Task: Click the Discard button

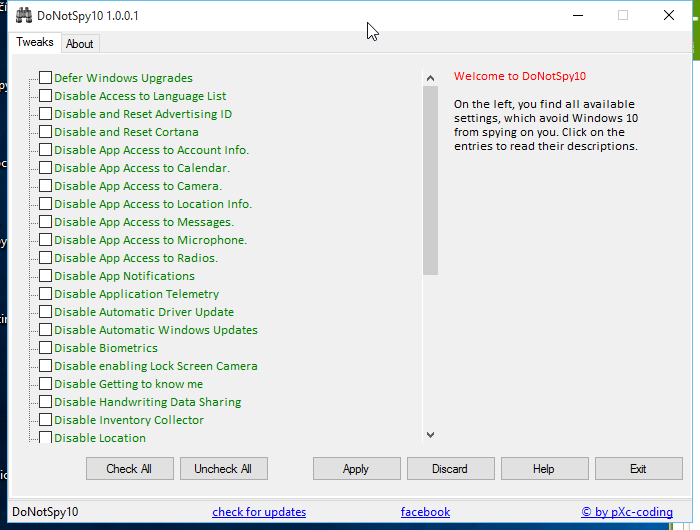Action: pyautogui.click(x=450, y=468)
